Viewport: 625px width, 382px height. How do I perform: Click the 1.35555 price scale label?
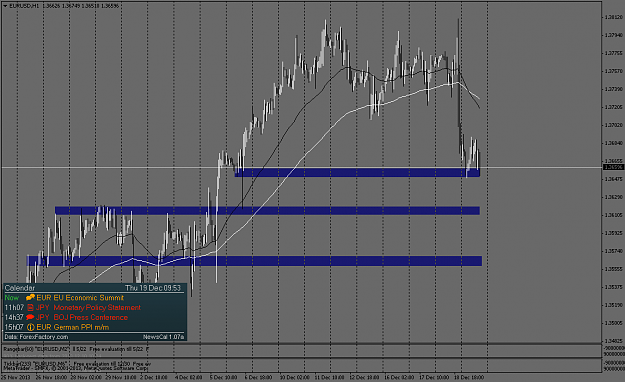[x=613, y=269]
